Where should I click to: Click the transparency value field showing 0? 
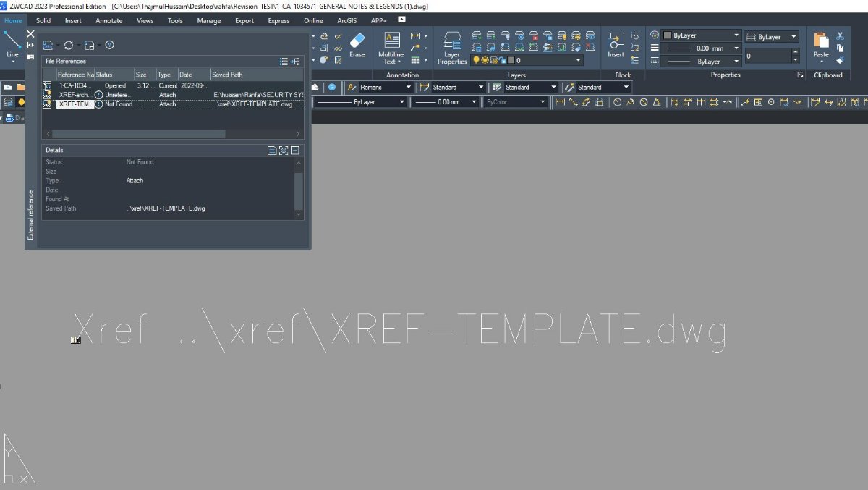(x=767, y=56)
